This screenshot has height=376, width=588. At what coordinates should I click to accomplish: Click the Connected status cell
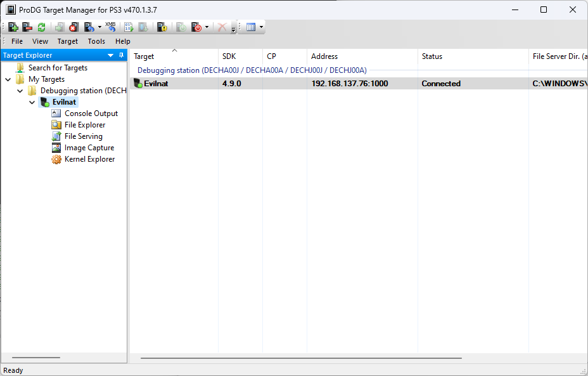tap(441, 84)
